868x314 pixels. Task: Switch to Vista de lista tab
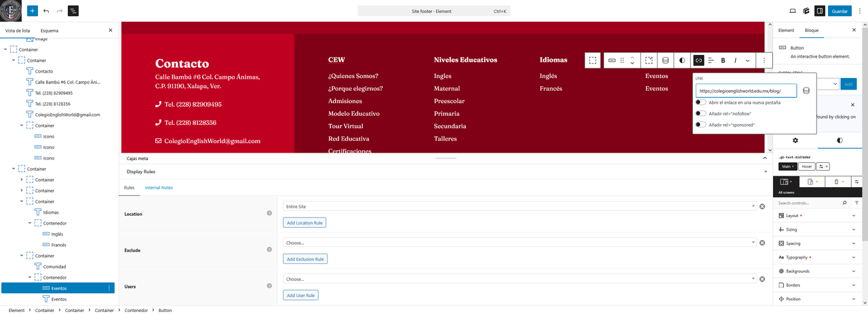pyautogui.click(x=17, y=31)
